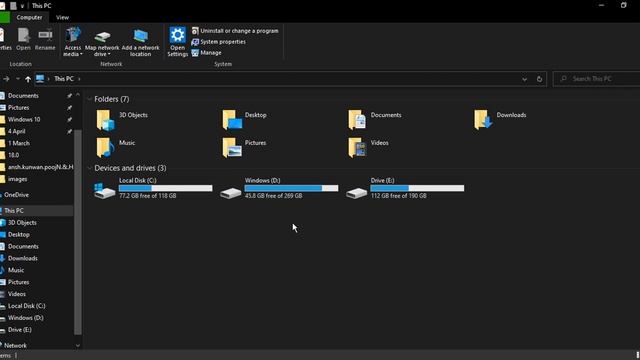Click navigation pane scroll up arrow

tap(78, 95)
